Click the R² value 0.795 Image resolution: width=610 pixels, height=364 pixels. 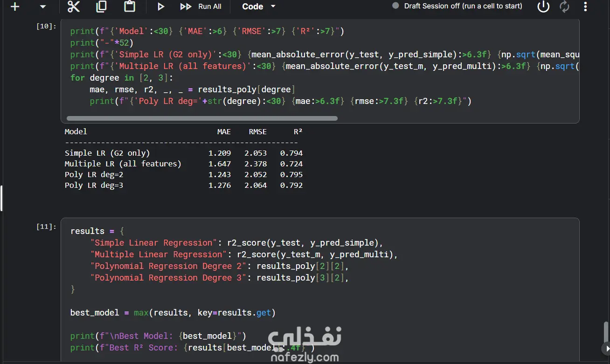pyautogui.click(x=291, y=175)
